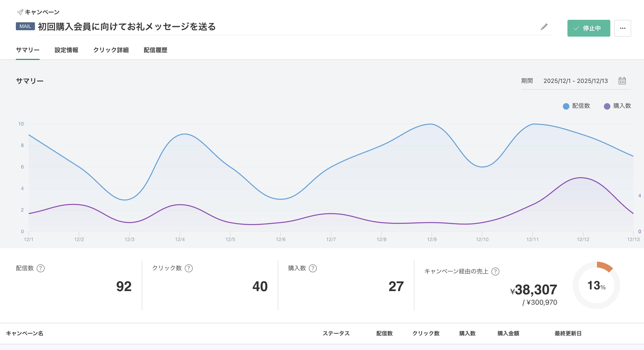Toggle the 配信数 series in the chart legend
The height and width of the screenshot is (350, 644).
[576, 106]
